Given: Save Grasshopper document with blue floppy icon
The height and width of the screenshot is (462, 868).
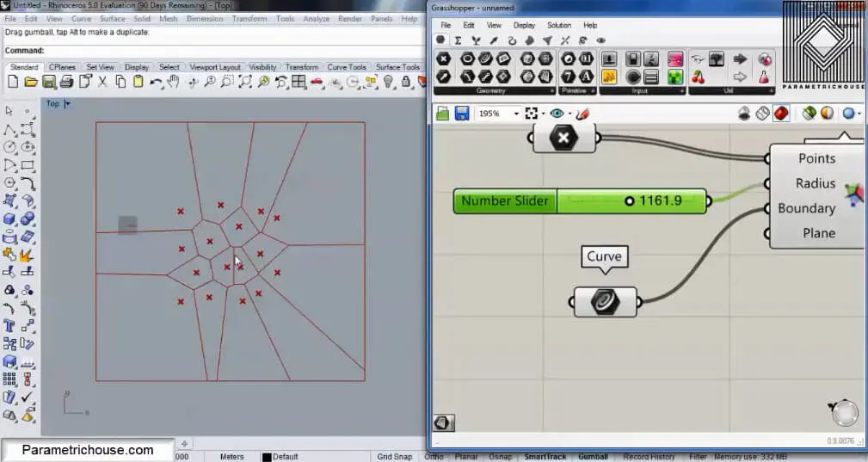Looking at the screenshot, I should coord(462,114).
